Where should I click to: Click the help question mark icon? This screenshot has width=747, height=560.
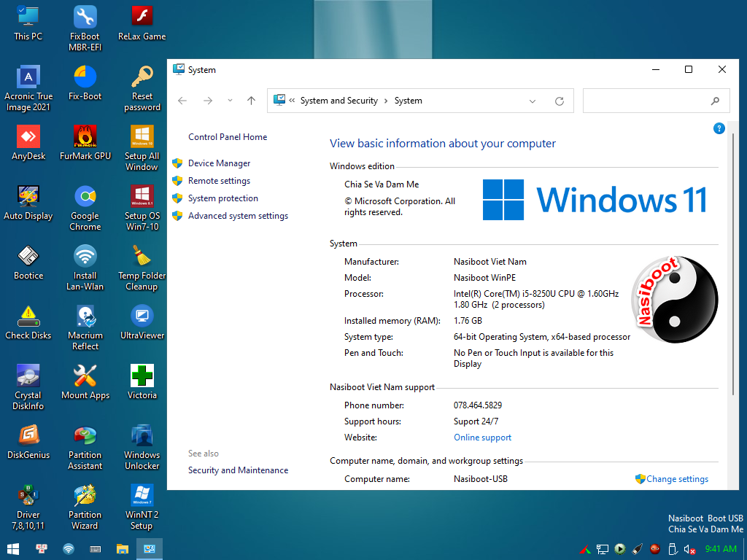719,128
